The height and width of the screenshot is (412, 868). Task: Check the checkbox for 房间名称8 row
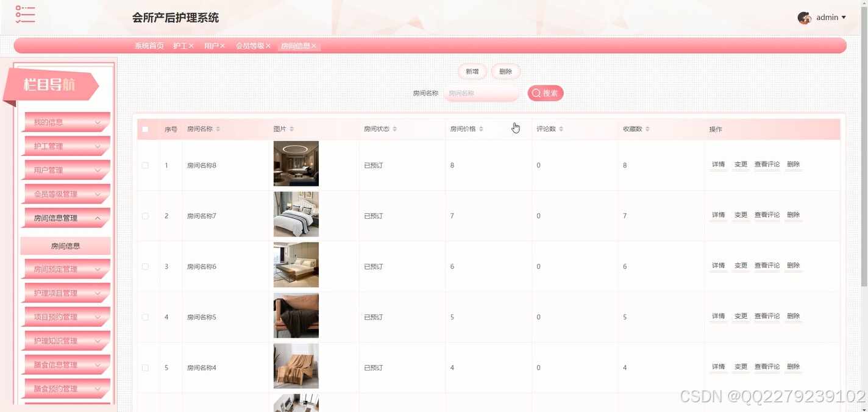[145, 165]
